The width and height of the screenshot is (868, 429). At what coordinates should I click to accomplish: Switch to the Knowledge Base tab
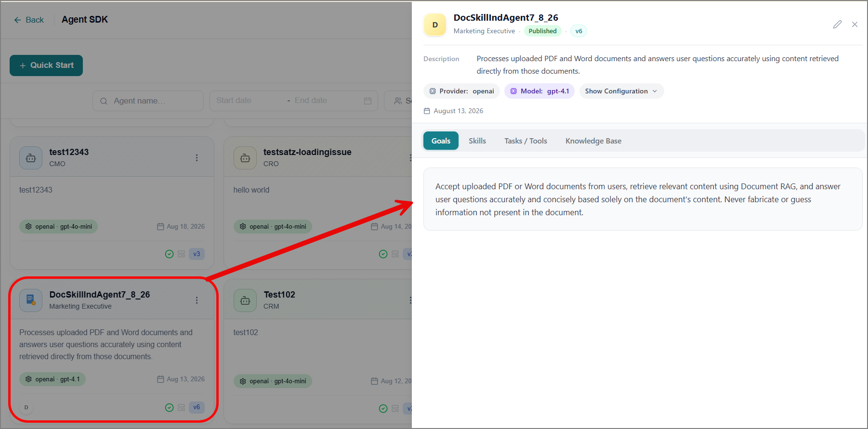(593, 141)
